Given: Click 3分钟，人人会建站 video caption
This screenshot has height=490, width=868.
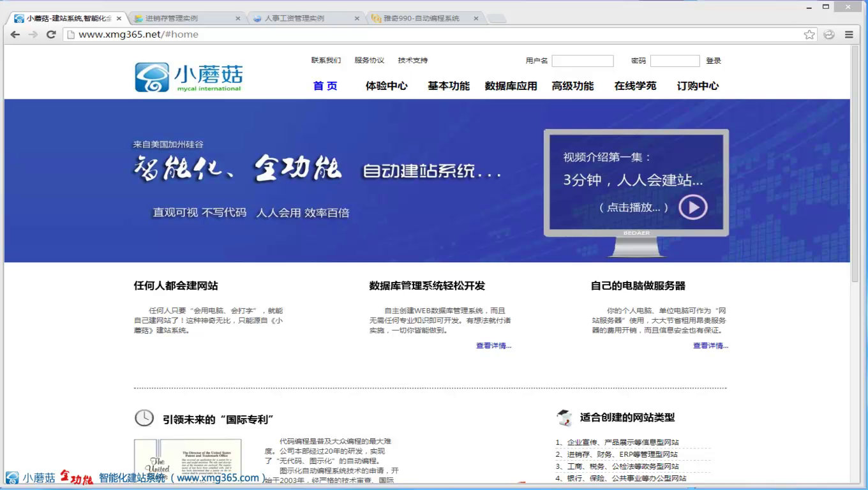Looking at the screenshot, I should tap(633, 180).
